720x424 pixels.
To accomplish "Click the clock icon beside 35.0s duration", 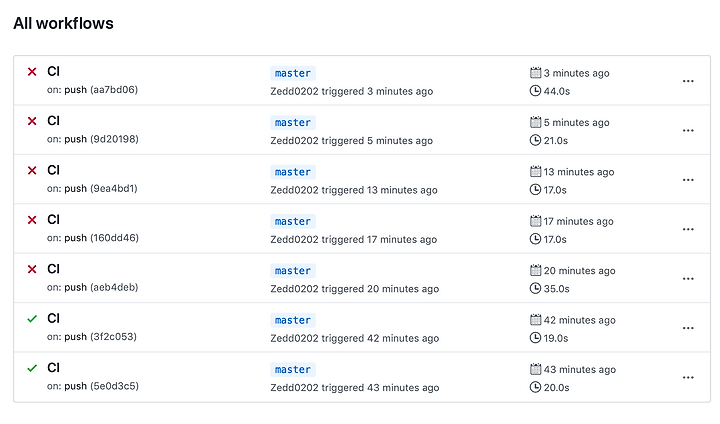I will click(535, 288).
